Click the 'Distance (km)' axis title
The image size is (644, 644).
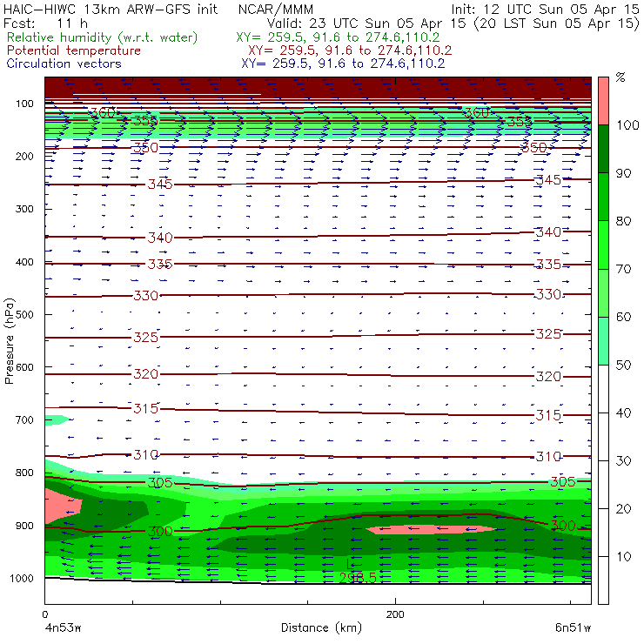pos(322,627)
